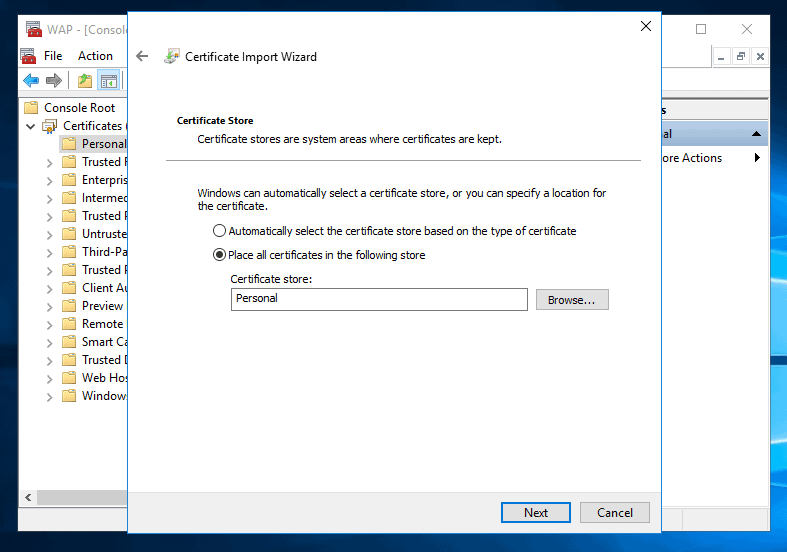Expand the Intermediate tree node
Viewport: 787px width, 552px height.
click(49, 199)
